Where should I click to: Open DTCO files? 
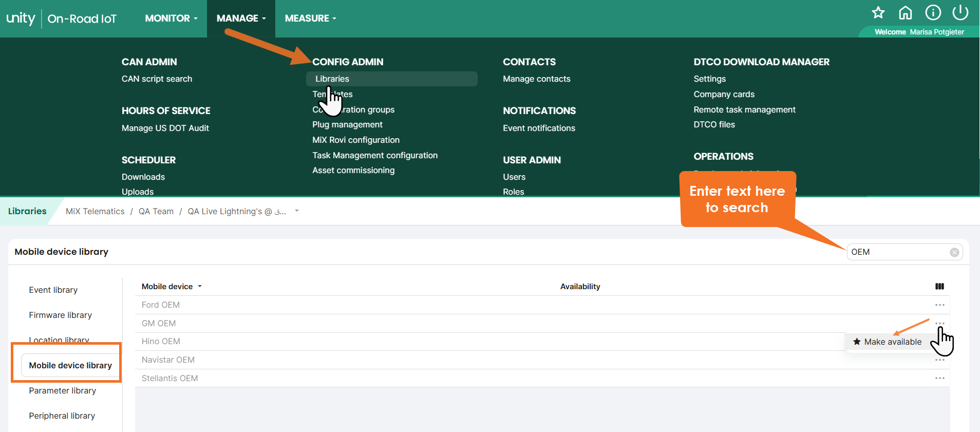714,124
